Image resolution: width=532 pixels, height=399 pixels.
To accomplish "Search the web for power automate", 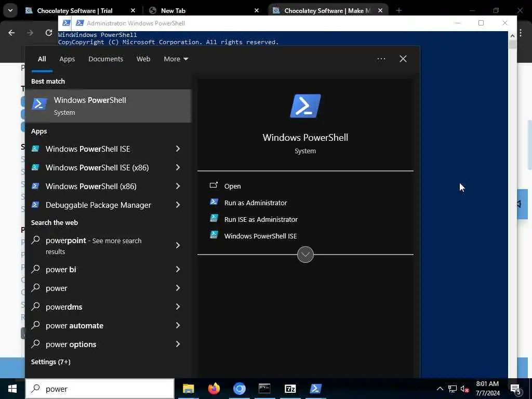I will coord(74,326).
